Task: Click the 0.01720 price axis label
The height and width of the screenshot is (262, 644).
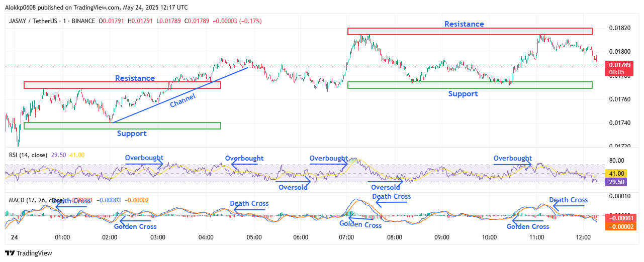Action: point(620,146)
